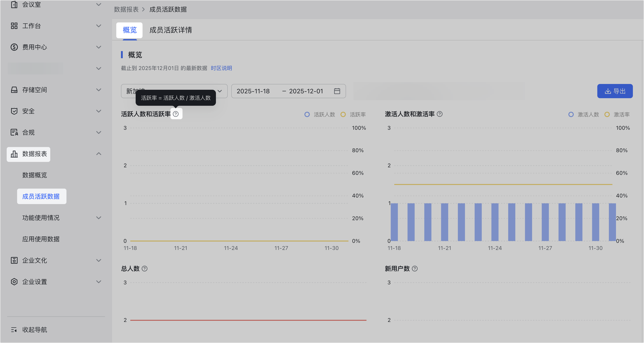
Task: Open the 时区说明 link
Action: coord(221,68)
